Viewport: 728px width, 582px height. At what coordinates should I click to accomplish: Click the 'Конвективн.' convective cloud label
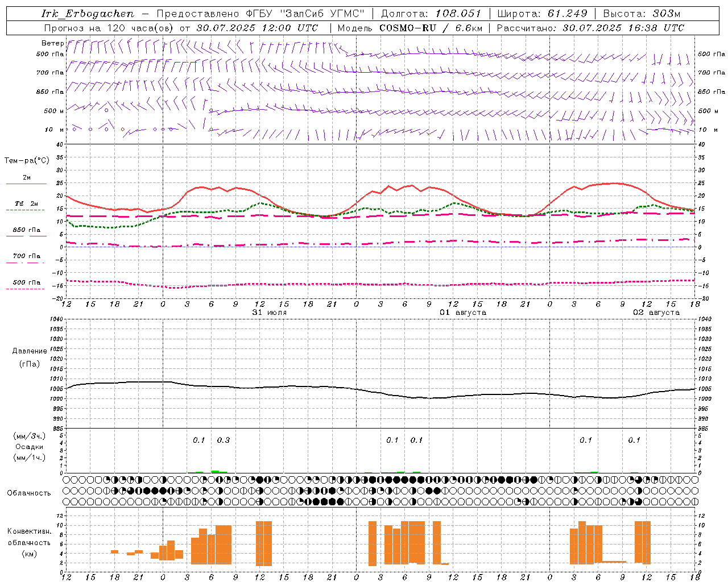click(x=29, y=531)
